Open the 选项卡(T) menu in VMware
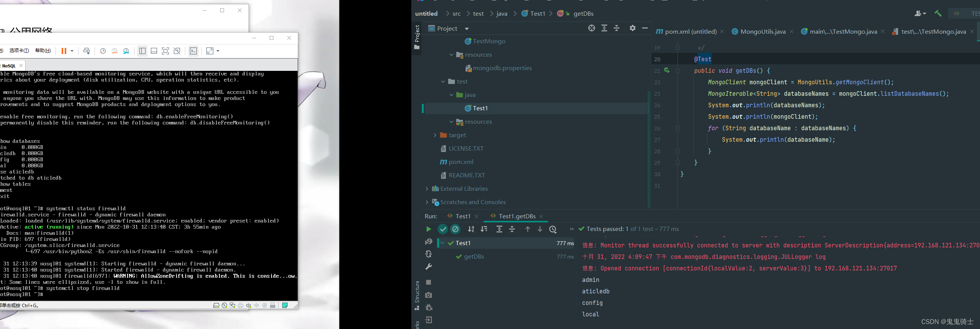 [19, 51]
